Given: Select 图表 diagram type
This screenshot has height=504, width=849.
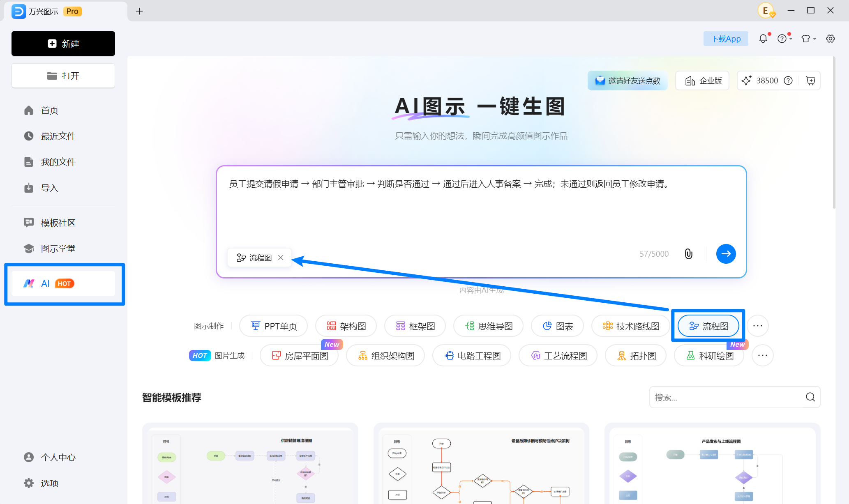Looking at the screenshot, I should tap(557, 326).
